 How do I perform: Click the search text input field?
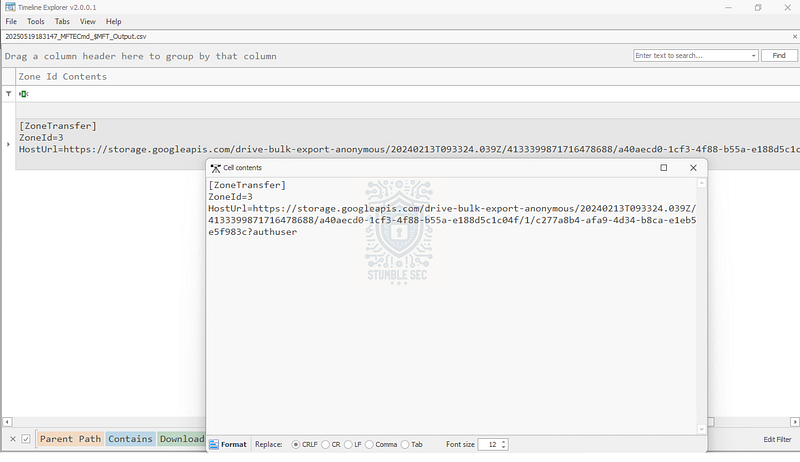click(x=691, y=56)
